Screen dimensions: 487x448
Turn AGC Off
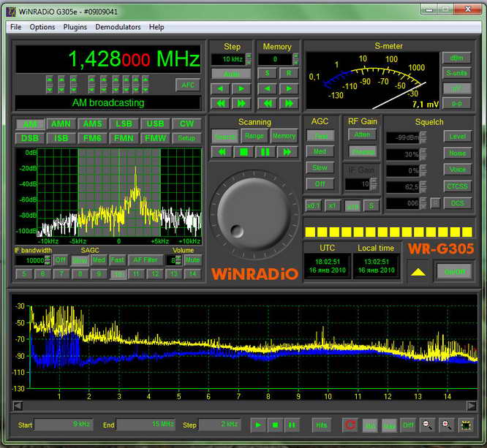pos(320,183)
